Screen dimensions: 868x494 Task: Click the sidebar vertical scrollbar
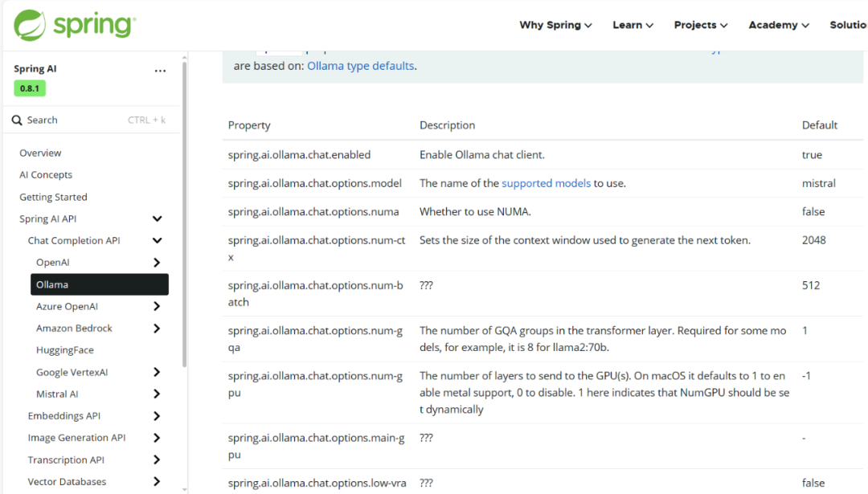[x=184, y=214]
